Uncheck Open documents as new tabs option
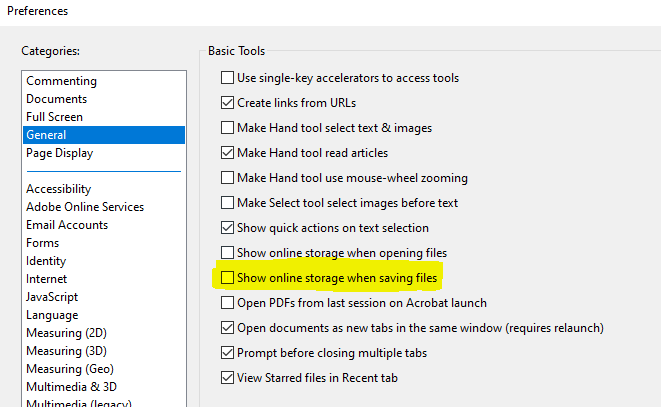The height and width of the screenshot is (407, 661). tap(227, 327)
